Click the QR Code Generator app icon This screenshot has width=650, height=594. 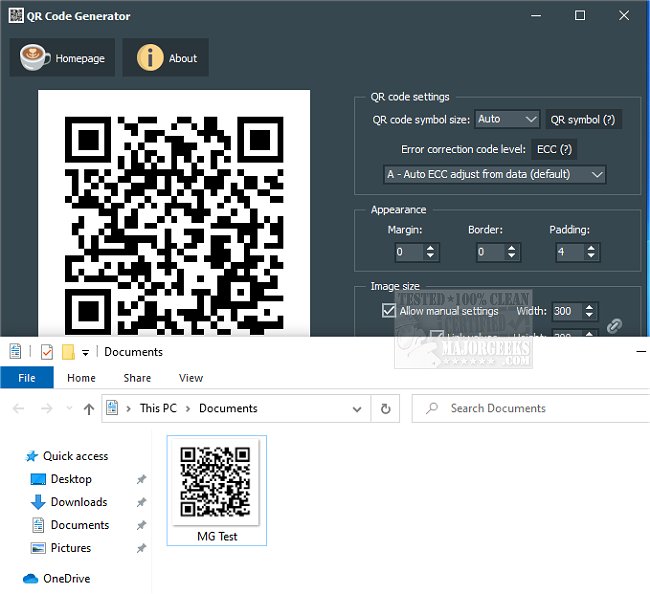[16, 16]
